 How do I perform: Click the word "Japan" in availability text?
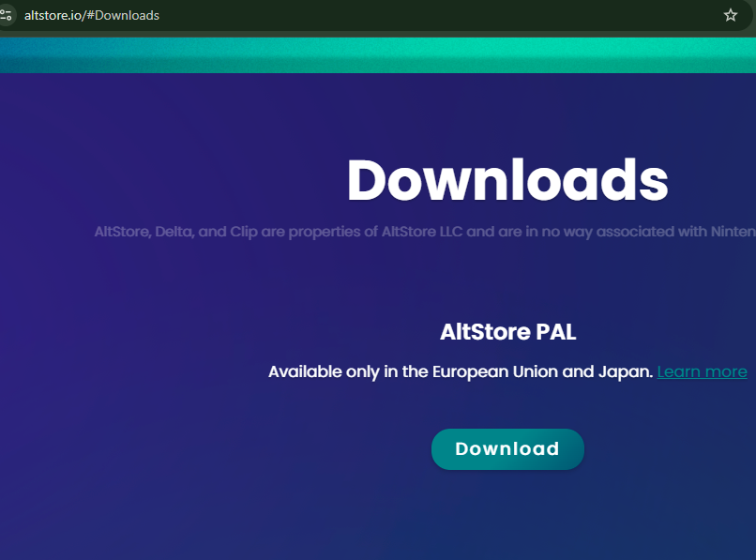(625, 371)
